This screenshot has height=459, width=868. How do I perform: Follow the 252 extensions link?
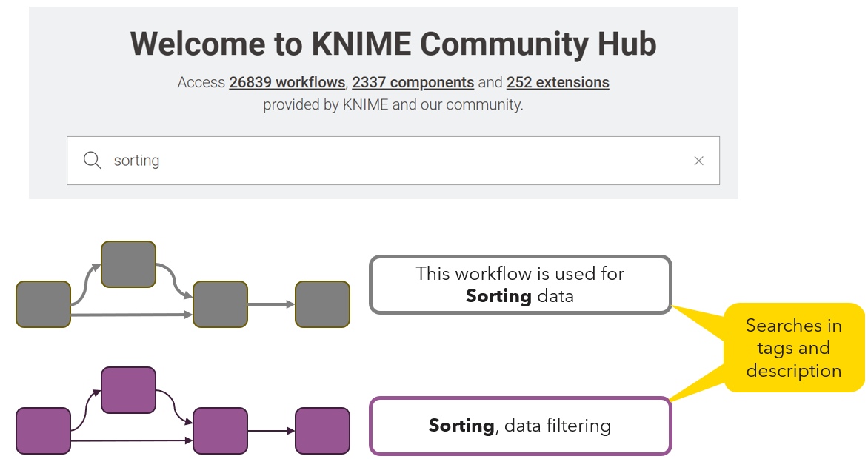coord(558,82)
